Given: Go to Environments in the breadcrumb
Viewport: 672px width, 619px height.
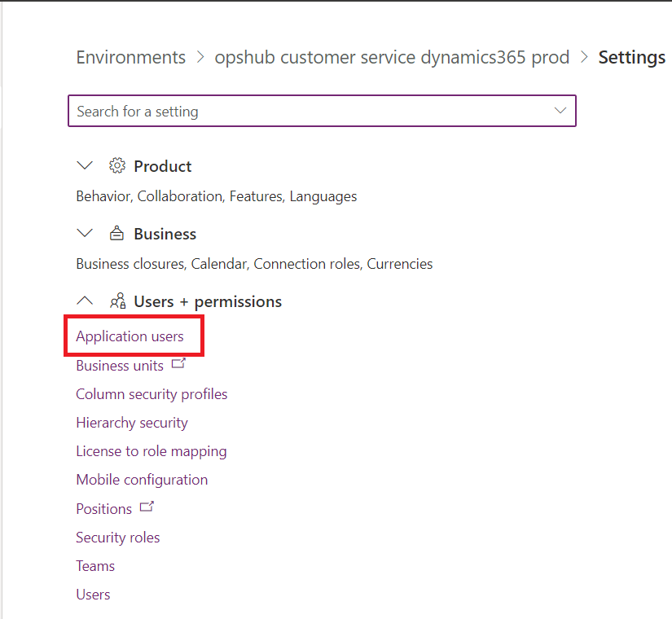Looking at the screenshot, I should point(130,58).
